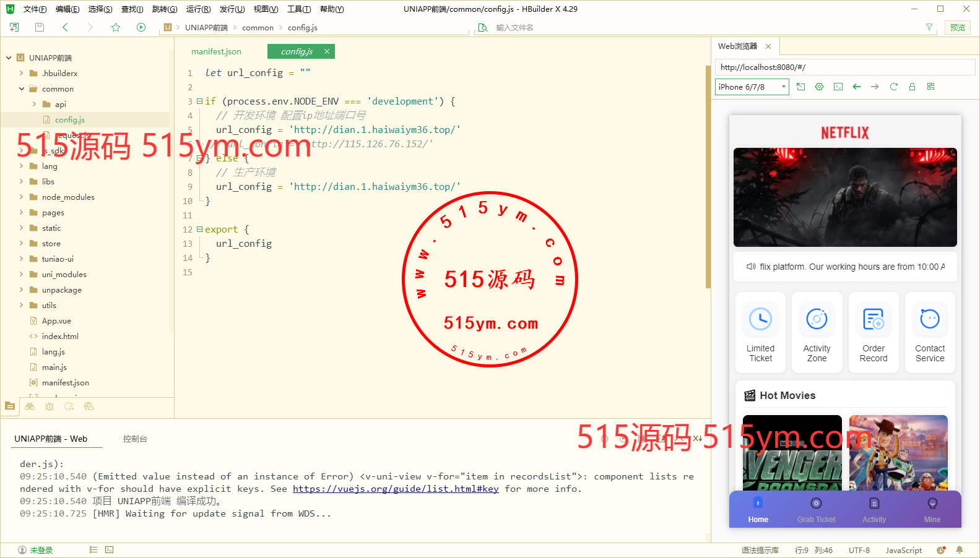Open the 运行(R) menu
This screenshot has height=558, width=980.
198,9
